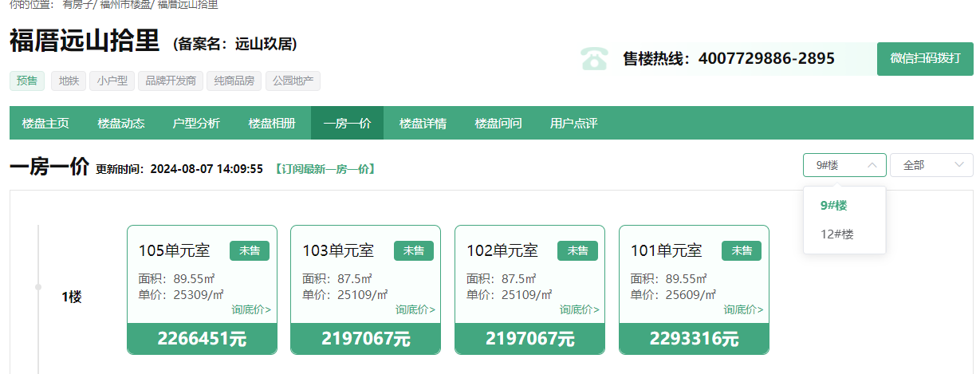Click 询底价 link on 105单元室 card
This screenshot has width=980, height=374.
click(x=251, y=309)
